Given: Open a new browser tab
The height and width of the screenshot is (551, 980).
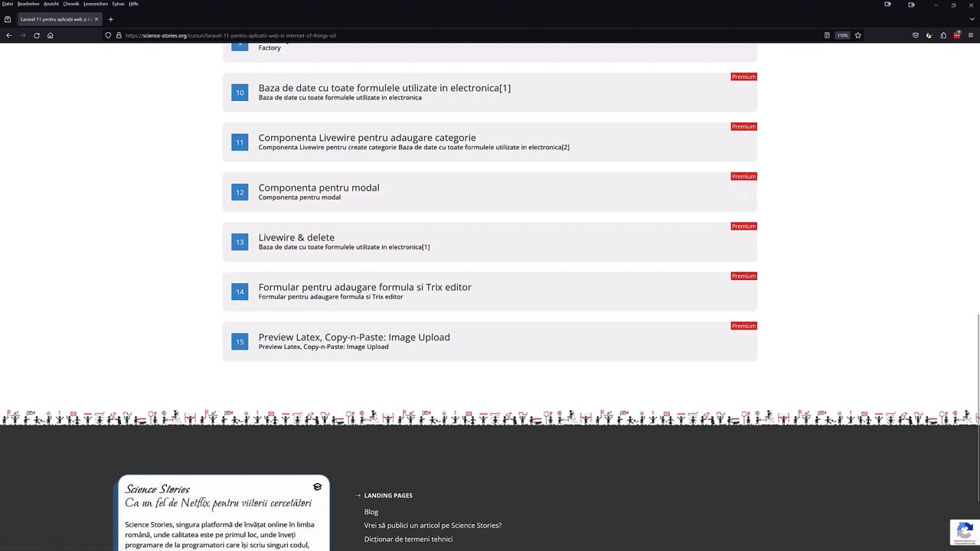Looking at the screenshot, I should pyautogui.click(x=111, y=19).
